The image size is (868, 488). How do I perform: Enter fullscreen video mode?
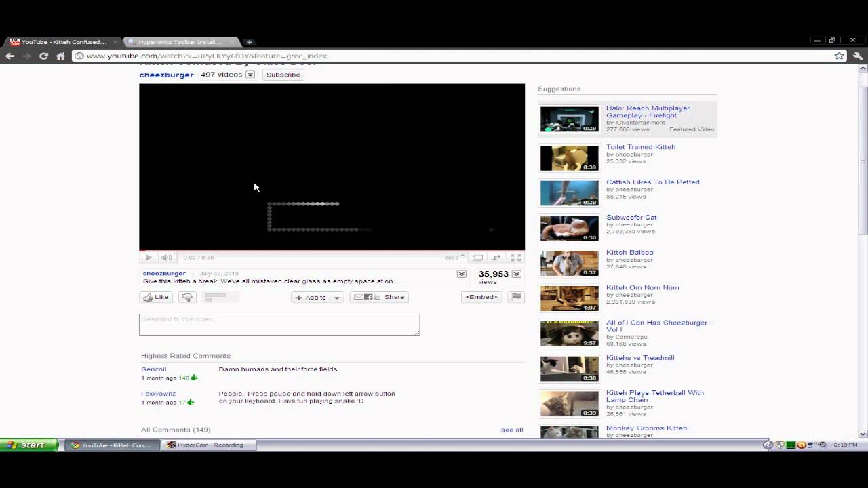(516, 258)
